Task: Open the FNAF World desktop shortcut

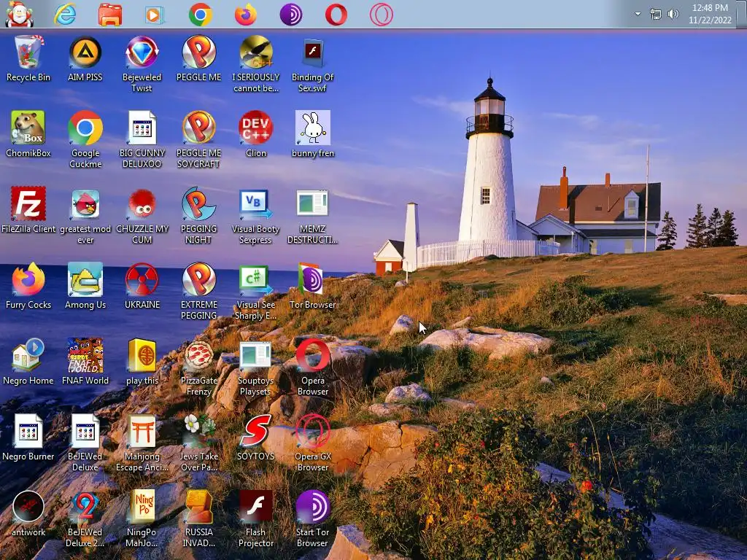Action: 85,362
